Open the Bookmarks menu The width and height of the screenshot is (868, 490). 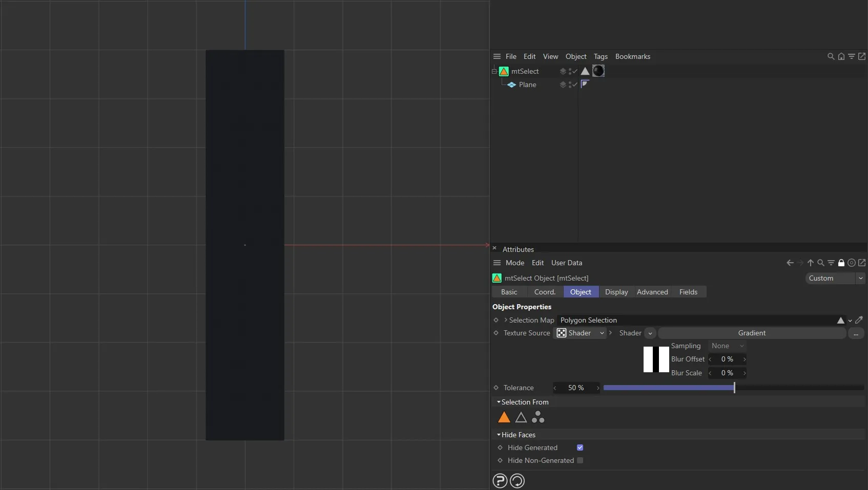pyautogui.click(x=632, y=56)
